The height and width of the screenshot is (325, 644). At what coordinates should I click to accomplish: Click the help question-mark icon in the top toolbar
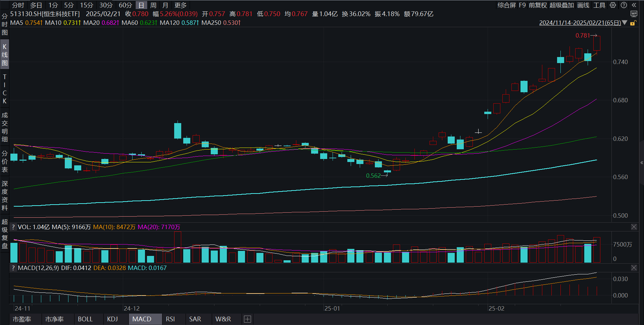click(623, 5)
